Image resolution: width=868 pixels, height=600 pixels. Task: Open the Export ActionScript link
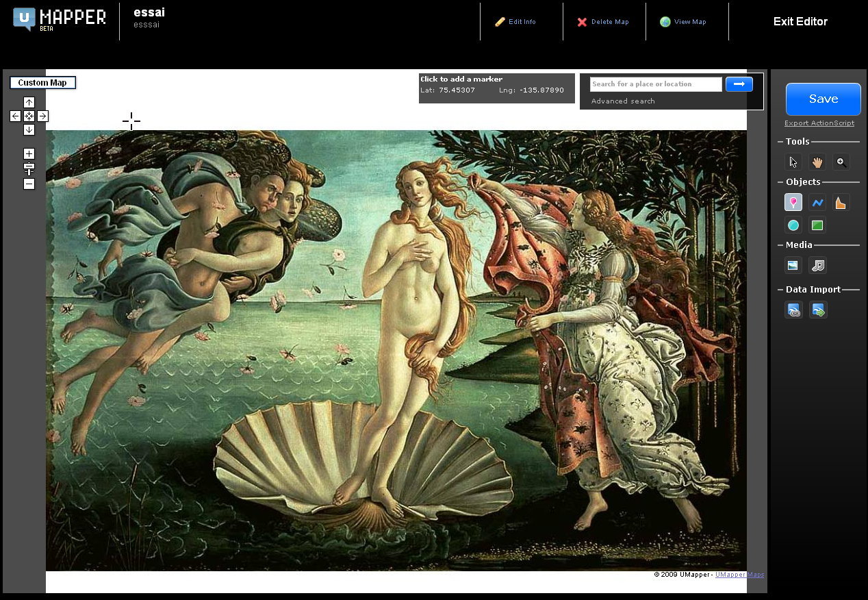[x=819, y=123]
